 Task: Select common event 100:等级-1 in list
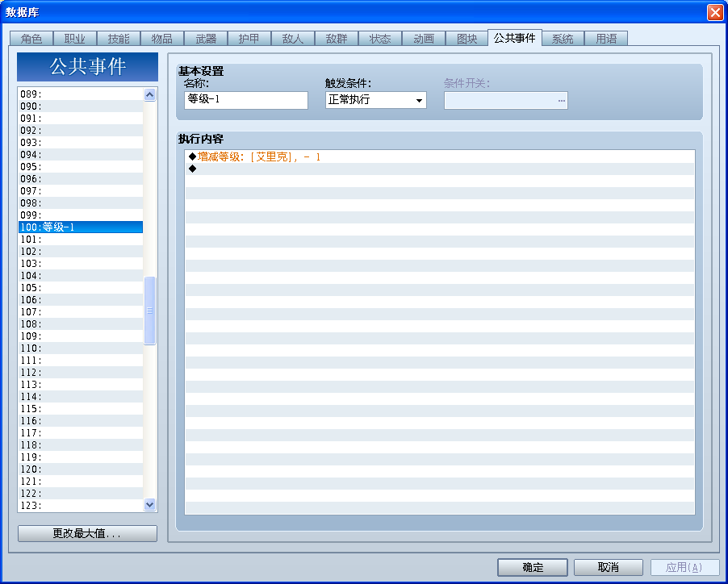pyautogui.click(x=81, y=227)
